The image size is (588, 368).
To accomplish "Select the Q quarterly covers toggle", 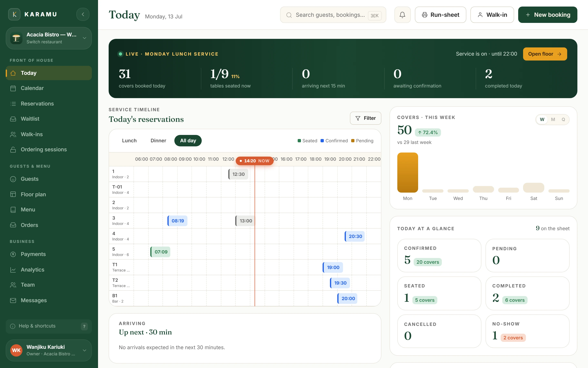I will (x=563, y=120).
